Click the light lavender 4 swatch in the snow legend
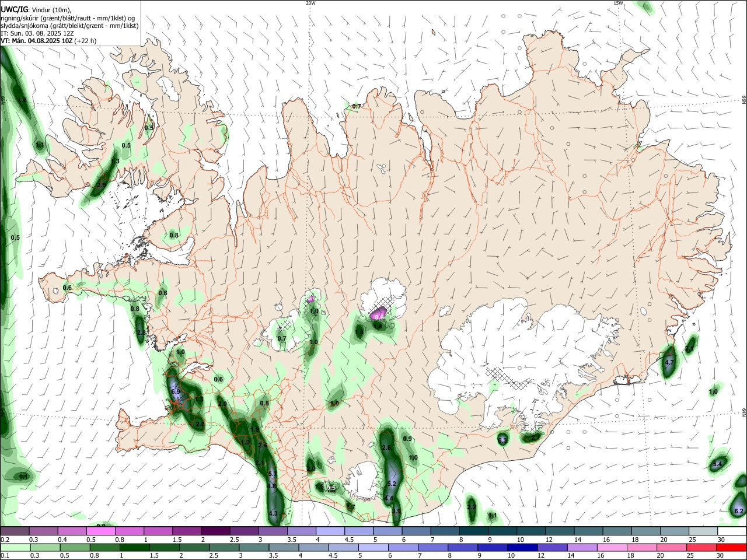The width and height of the screenshot is (747, 560). pos(330,531)
